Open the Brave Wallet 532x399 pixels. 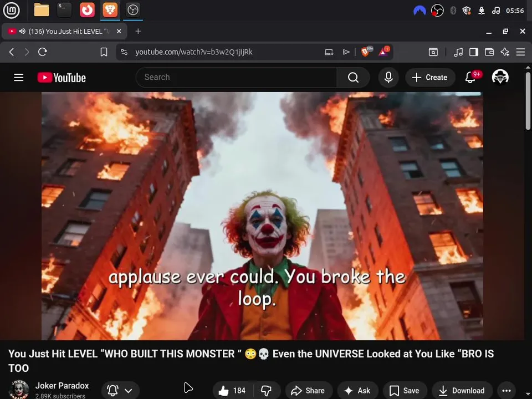click(489, 52)
